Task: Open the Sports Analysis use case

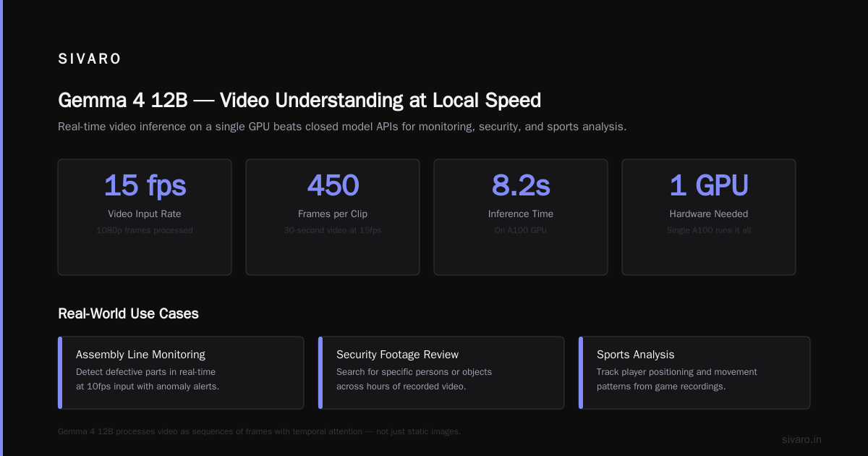Action: click(x=694, y=373)
